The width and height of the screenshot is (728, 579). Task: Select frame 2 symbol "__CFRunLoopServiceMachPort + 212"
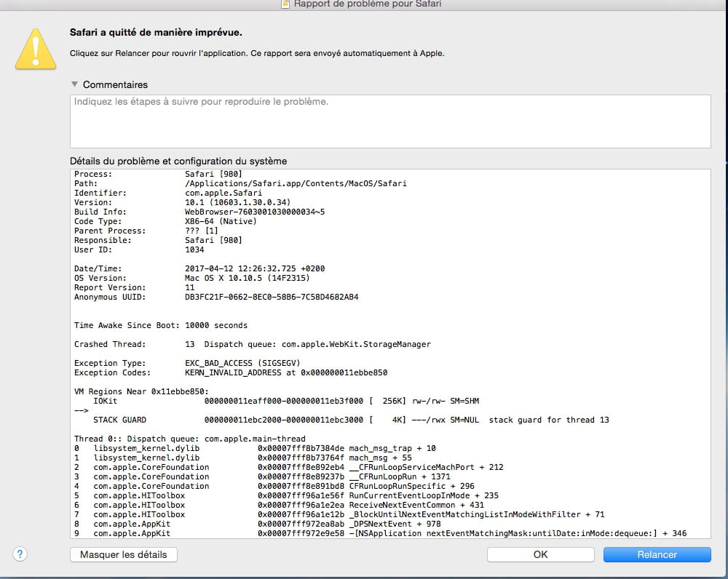coord(426,467)
